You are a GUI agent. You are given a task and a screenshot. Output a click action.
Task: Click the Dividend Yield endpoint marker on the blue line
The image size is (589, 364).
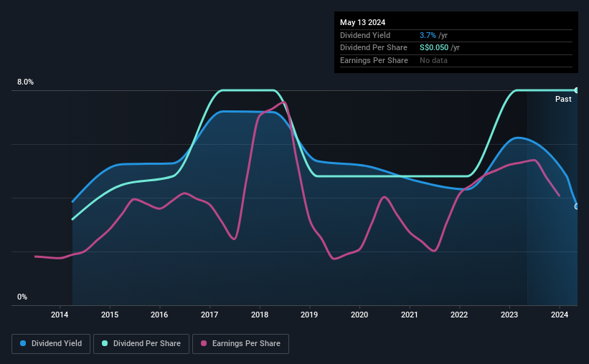(x=577, y=206)
